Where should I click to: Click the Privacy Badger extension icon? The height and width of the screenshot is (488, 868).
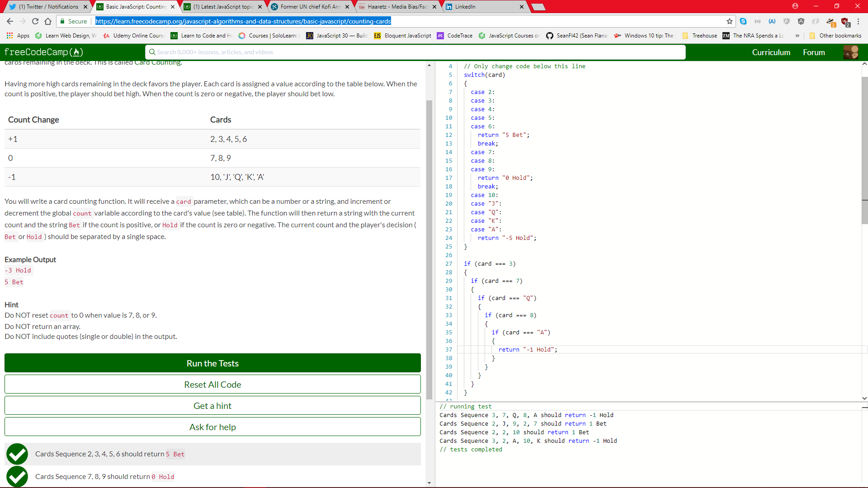[830, 21]
